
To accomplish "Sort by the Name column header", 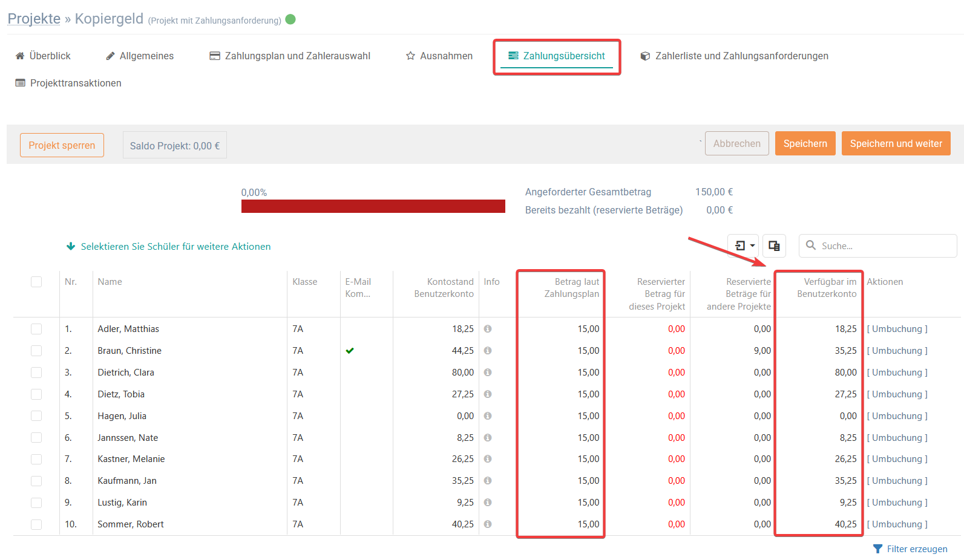I will [x=110, y=282].
